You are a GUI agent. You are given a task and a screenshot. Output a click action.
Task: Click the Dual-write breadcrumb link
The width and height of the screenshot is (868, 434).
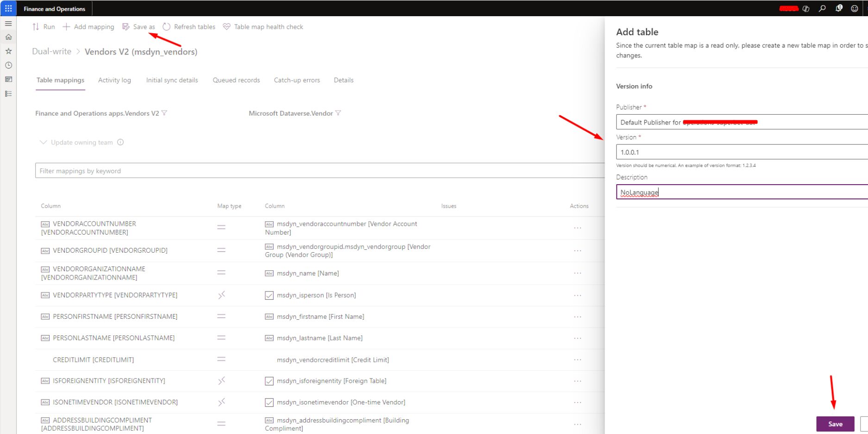point(51,51)
